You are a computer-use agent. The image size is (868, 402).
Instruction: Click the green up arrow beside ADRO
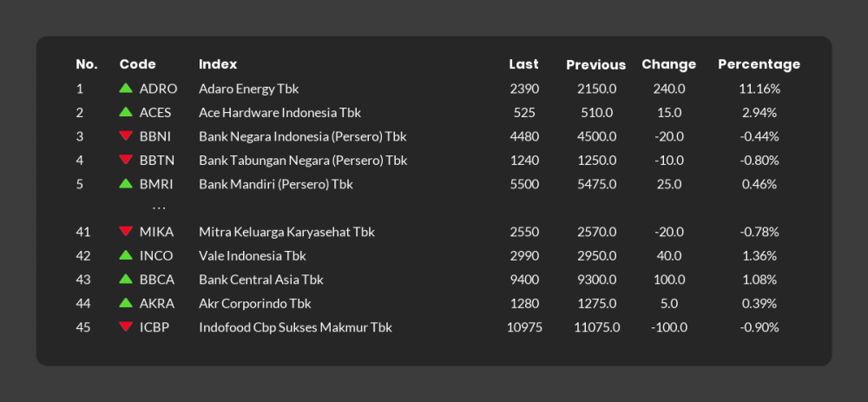pyautogui.click(x=126, y=89)
